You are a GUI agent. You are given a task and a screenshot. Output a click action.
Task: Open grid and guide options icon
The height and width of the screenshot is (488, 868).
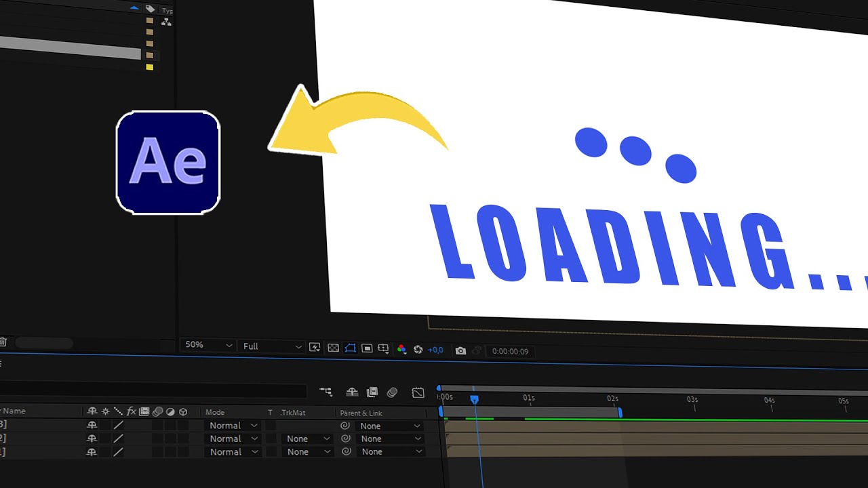(x=383, y=348)
